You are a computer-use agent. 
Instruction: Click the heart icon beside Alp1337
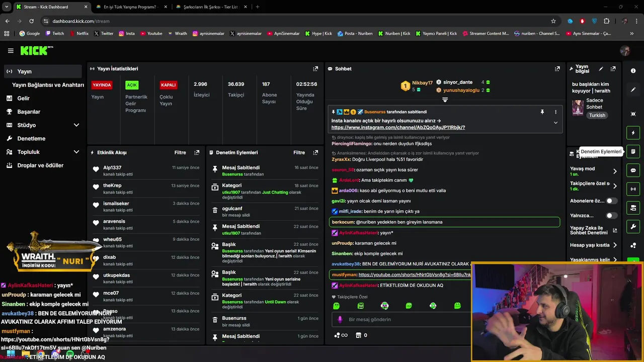[x=96, y=169]
